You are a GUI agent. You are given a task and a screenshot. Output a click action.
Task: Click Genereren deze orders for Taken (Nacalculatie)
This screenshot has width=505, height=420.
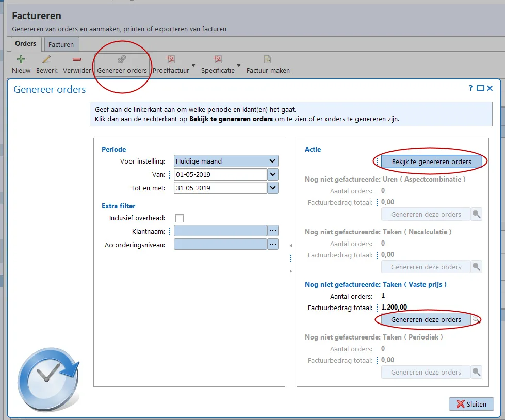click(x=426, y=267)
